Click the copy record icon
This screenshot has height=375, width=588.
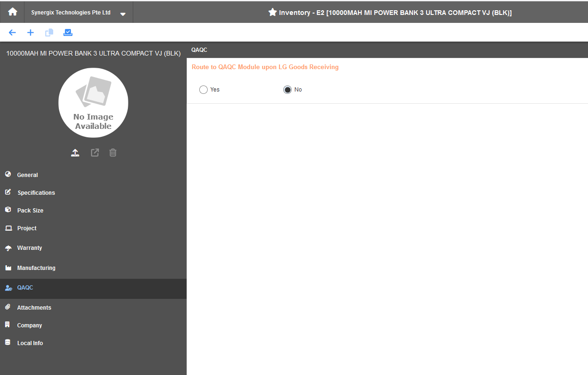tap(49, 33)
